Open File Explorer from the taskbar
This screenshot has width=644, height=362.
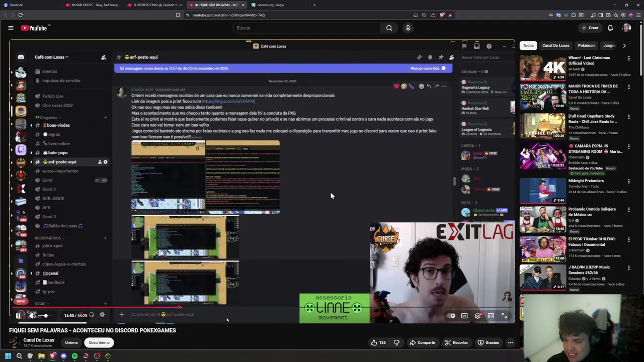41,356
